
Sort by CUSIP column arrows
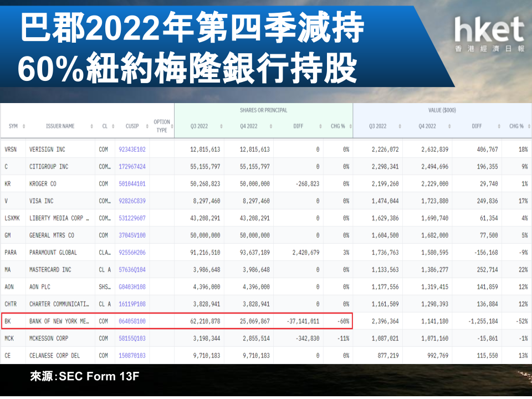pos(147,126)
